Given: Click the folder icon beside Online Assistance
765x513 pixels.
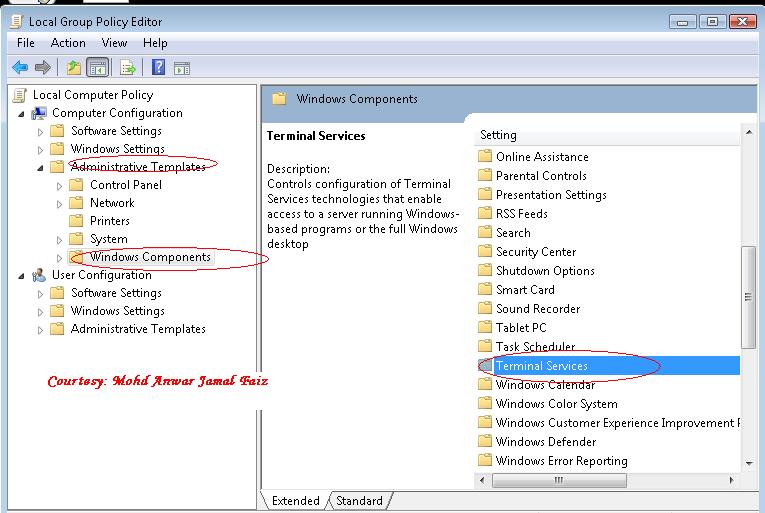Looking at the screenshot, I should pos(484,157).
